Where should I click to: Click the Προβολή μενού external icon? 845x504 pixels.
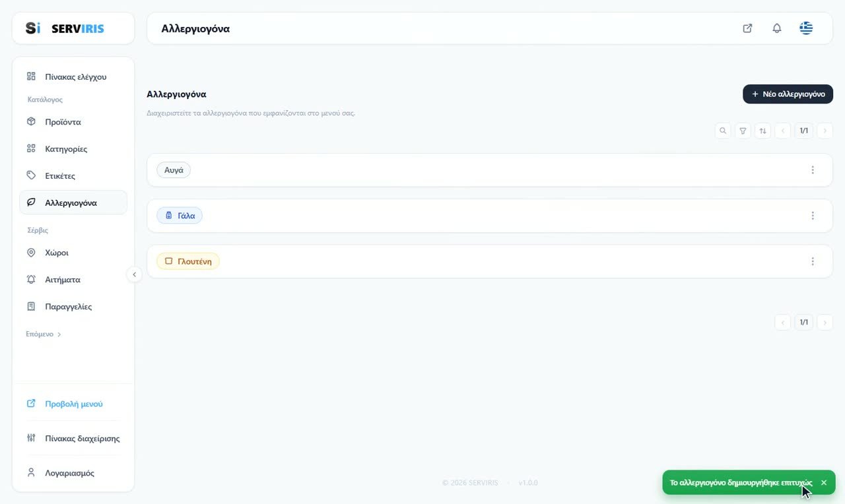click(x=31, y=404)
